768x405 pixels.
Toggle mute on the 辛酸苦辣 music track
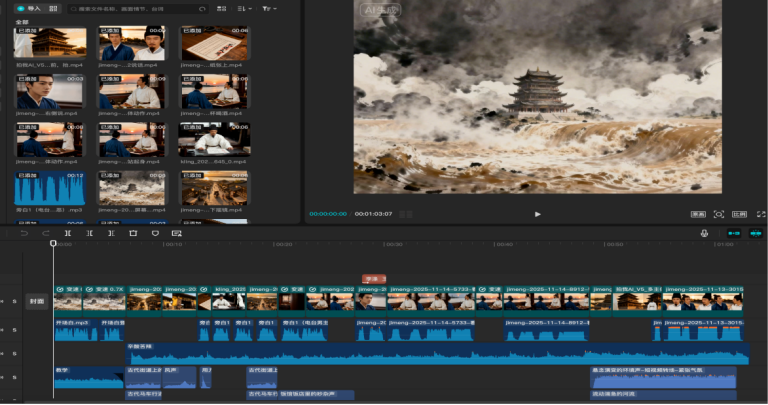point(14,354)
